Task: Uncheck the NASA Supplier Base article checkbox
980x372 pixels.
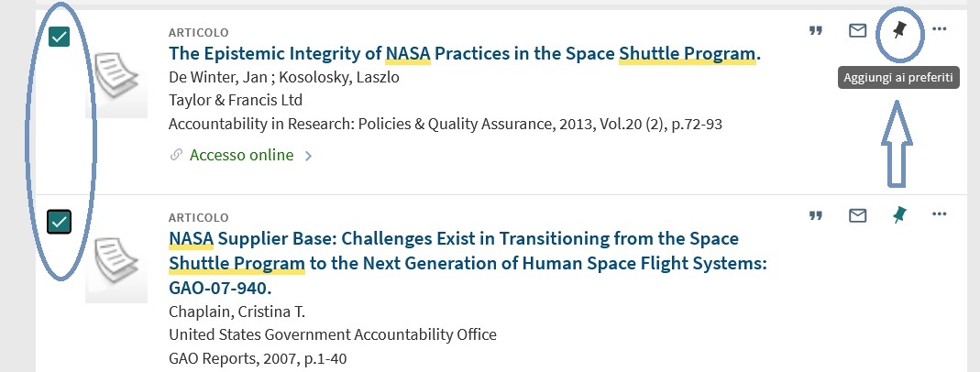Action: [60, 221]
